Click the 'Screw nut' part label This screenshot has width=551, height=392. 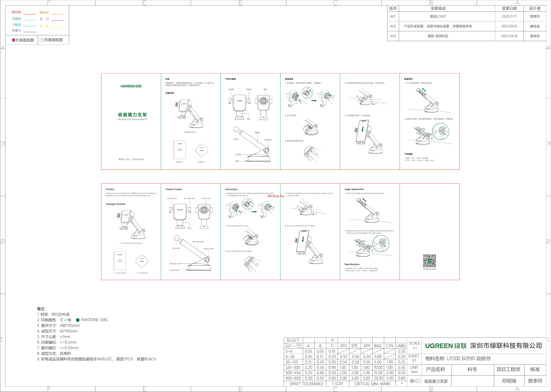(x=206, y=198)
